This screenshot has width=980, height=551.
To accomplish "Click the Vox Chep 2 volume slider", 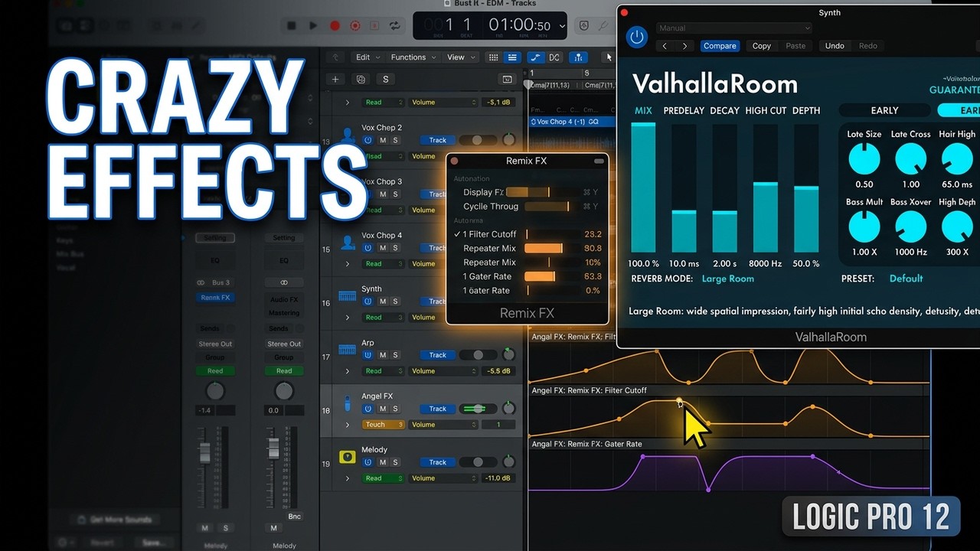I will 479,140.
